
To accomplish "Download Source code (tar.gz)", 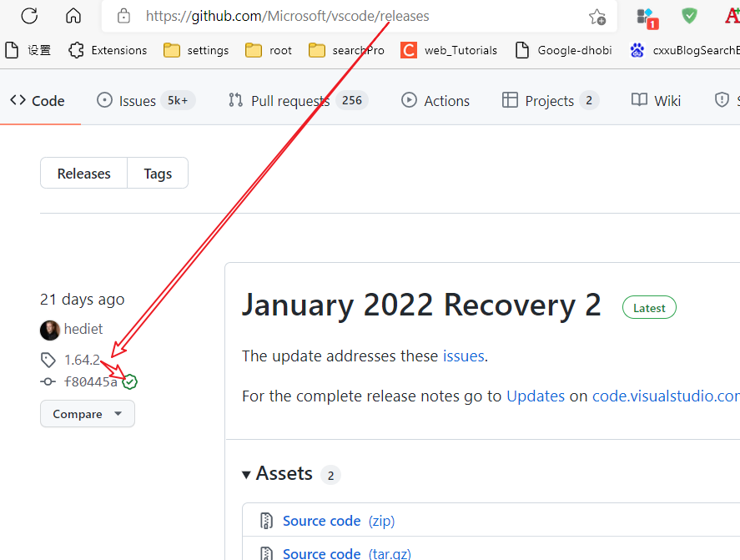I will (x=347, y=553).
